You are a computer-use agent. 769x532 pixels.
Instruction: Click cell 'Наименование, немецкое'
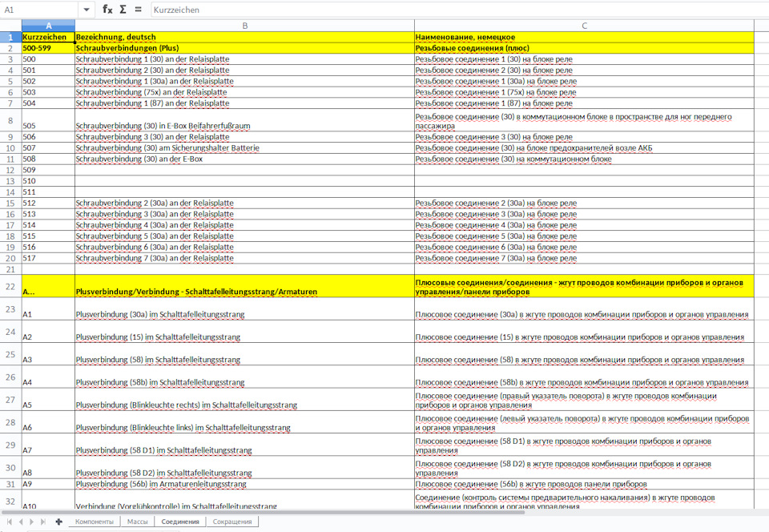(x=584, y=37)
